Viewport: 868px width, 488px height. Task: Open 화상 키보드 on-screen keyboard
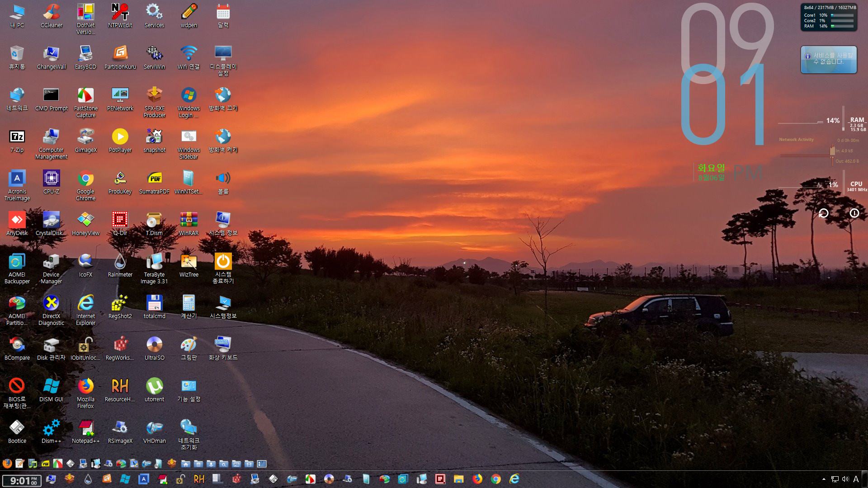(x=223, y=349)
